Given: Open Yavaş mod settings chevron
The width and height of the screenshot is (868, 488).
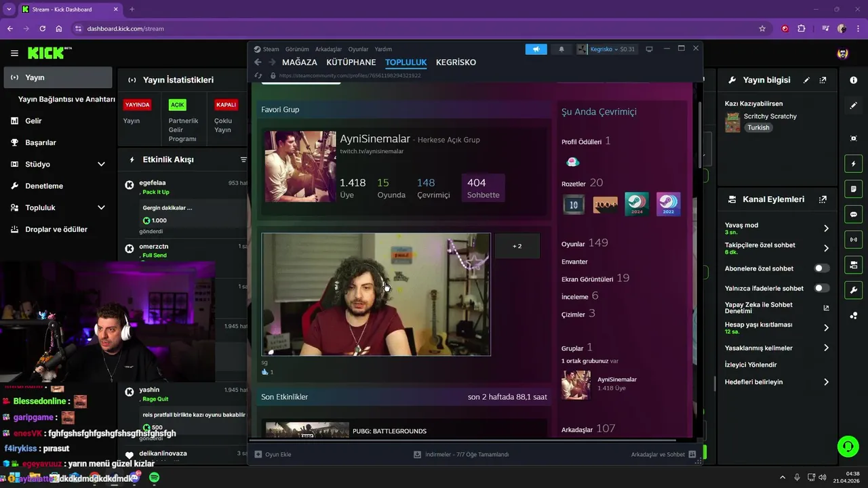Looking at the screenshot, I should [826, 228].
